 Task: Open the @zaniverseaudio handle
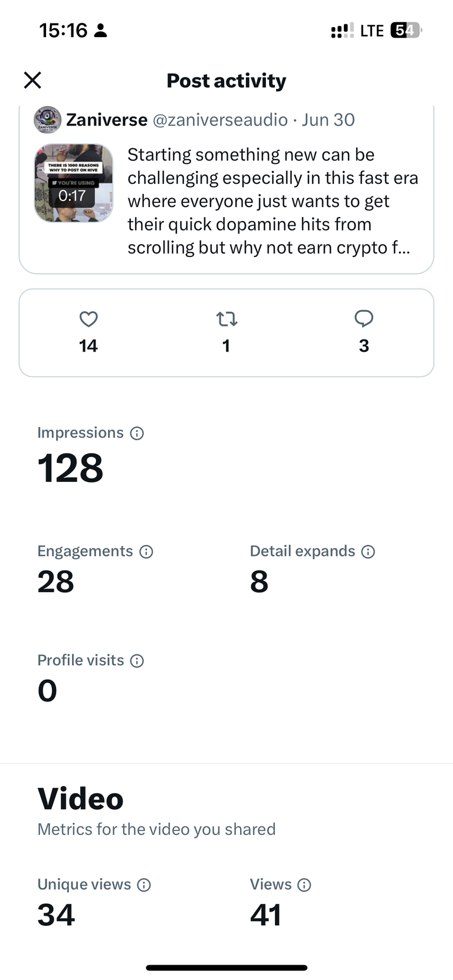click(220, 120)
